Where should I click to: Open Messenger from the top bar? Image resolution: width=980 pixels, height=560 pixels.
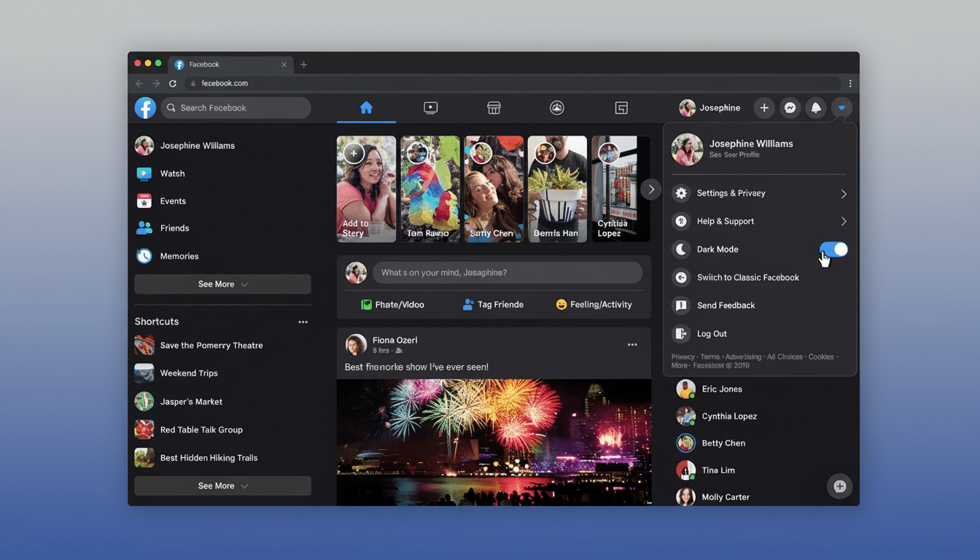tap(790, 107)
